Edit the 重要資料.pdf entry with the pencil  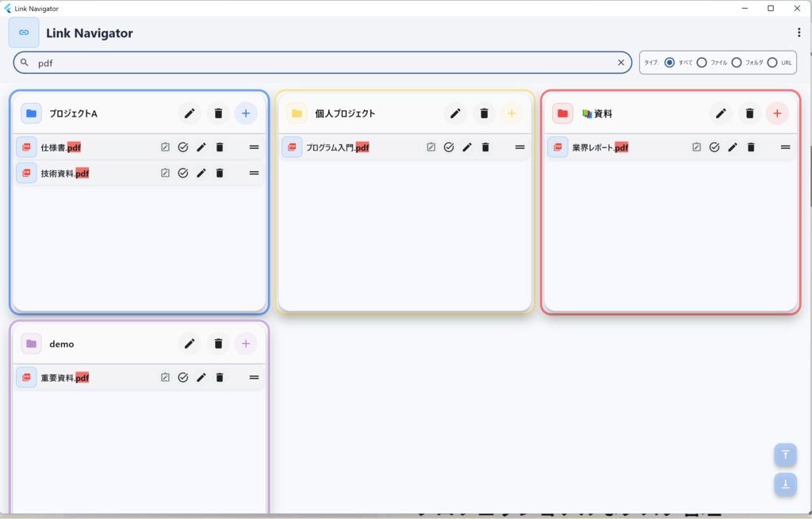pos(201,377)
